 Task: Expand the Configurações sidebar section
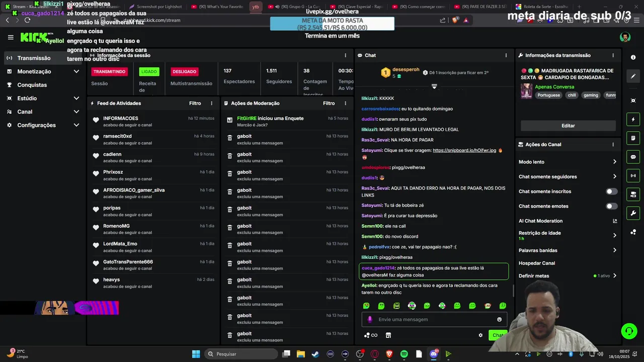point(76,125)
